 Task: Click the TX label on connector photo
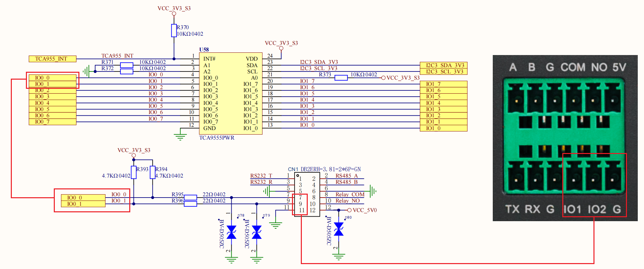(512, 209)
